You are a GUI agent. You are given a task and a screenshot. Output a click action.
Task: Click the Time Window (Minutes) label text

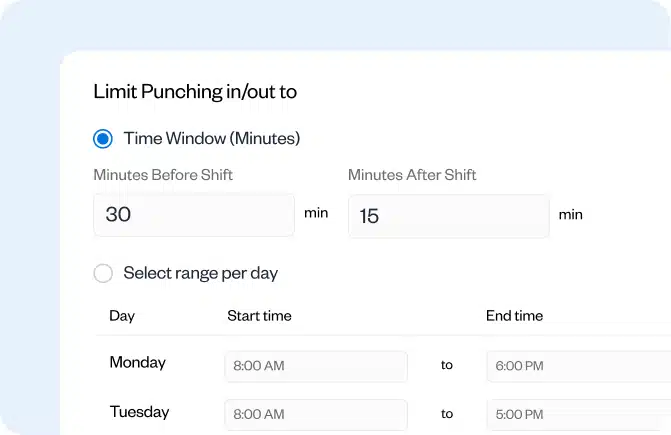[x=212, y=139]
